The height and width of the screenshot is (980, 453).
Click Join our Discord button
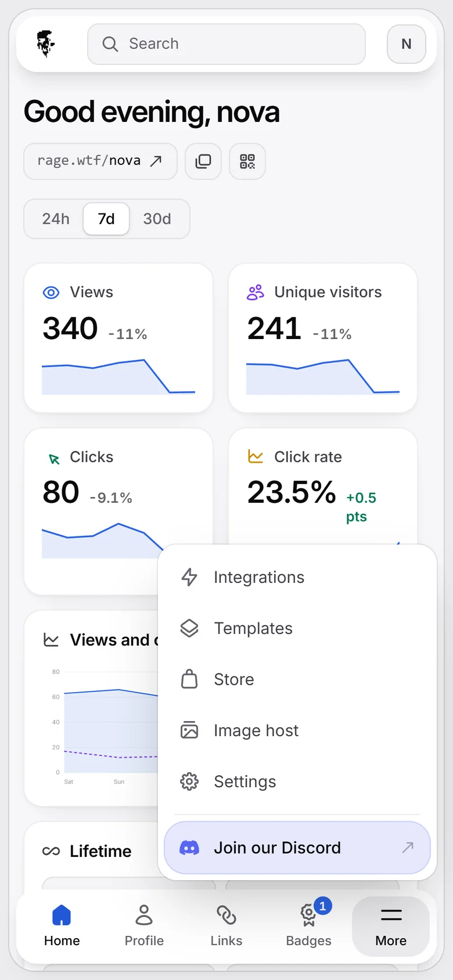[x=297, y=848]
